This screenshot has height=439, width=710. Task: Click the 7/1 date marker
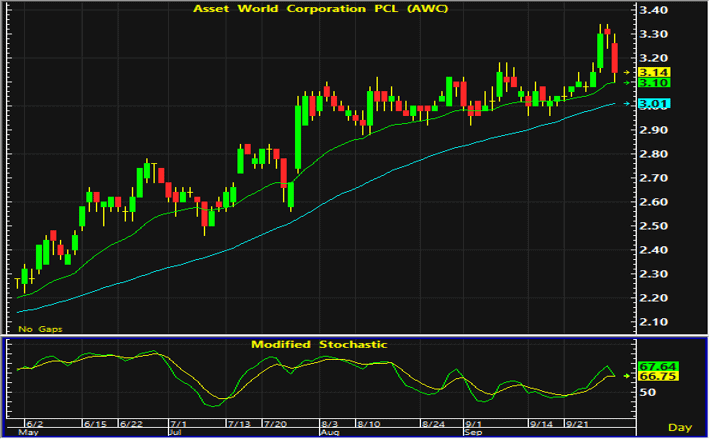pyautogui.click(x=178, y=424)
